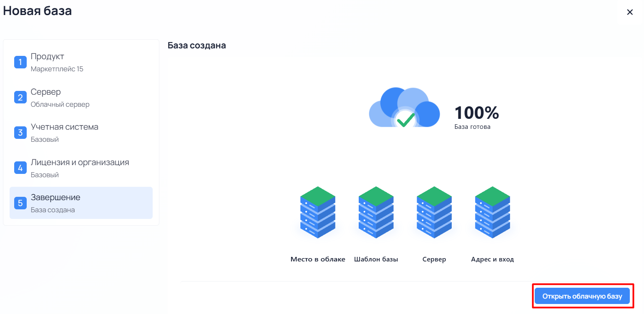Click the step number 2 badge
This screenshot has height=314, width=644.
pyautogui.click(x=20, y=98)
